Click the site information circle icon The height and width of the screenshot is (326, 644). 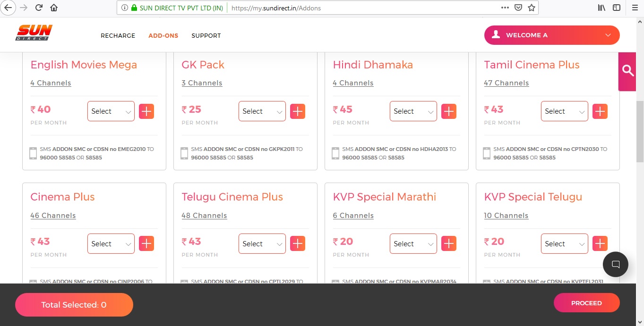pyautogui.click(x=125, y=8)
